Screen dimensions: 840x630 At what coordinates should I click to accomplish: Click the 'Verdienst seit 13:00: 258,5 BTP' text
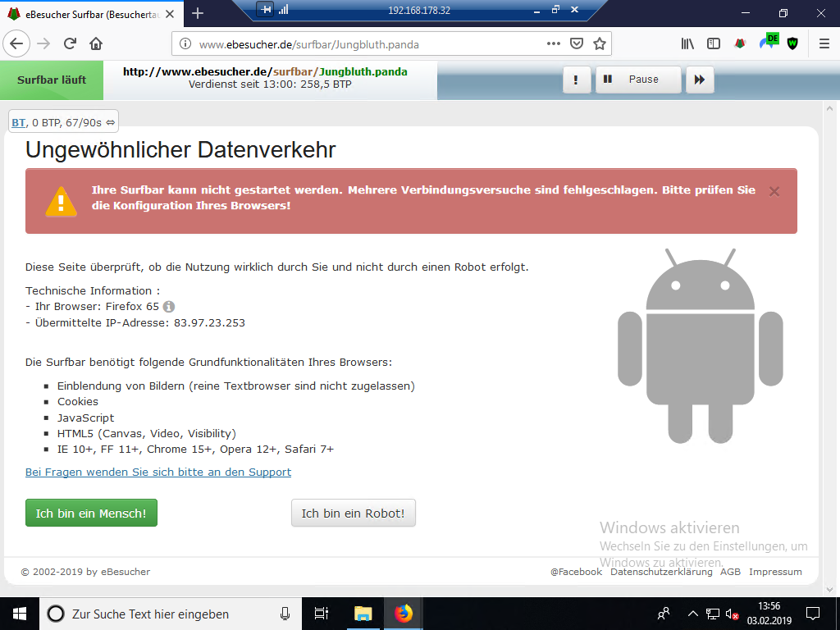coord(270,84)
